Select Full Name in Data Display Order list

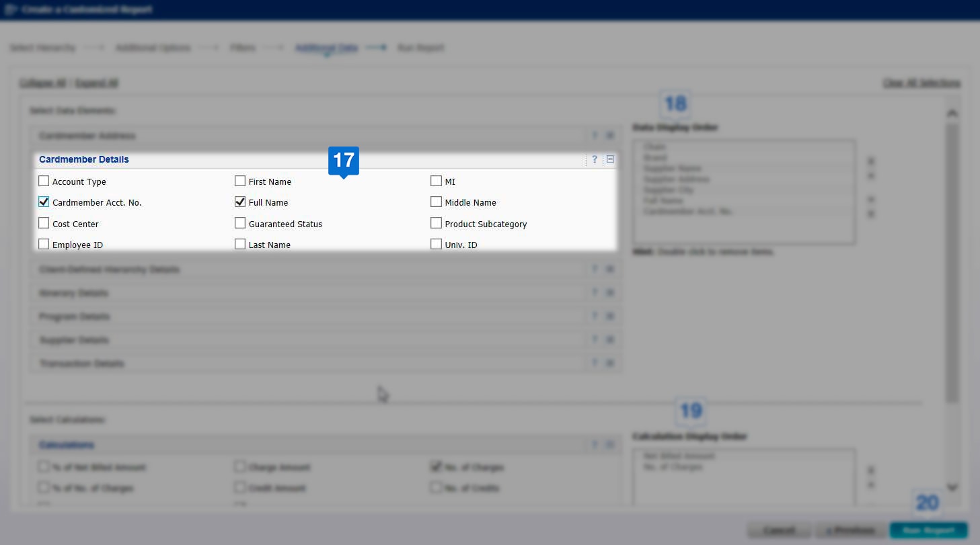[x=663, y=200]
